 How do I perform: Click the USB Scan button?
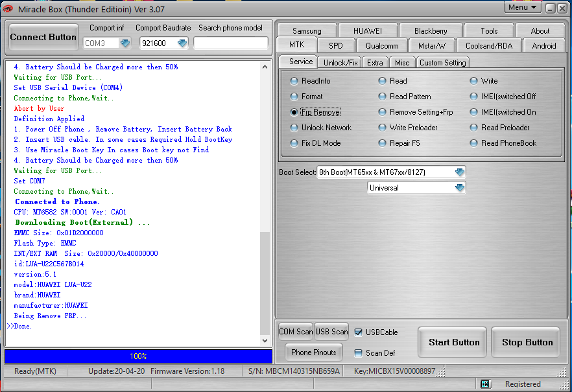[x=331, y=332]
